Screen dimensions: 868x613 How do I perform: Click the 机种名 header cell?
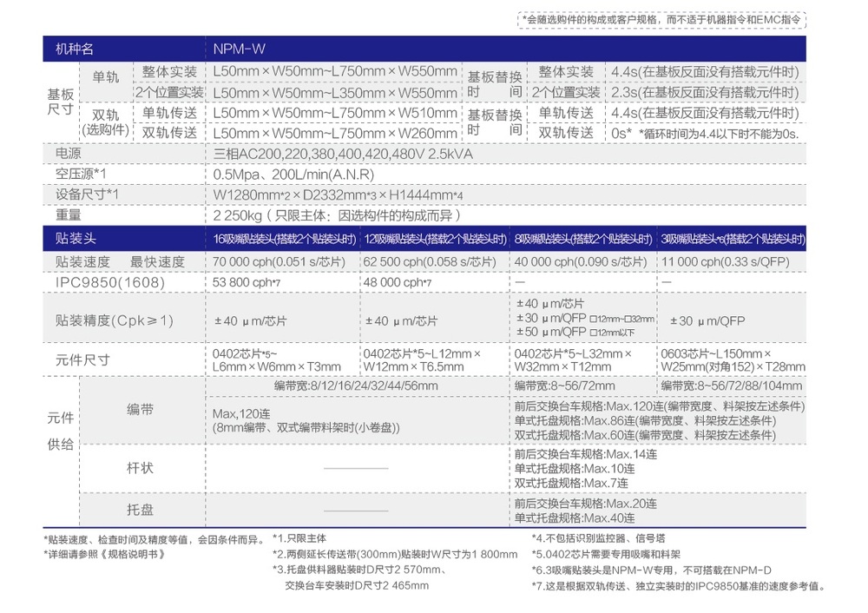(x=75, y=49)
